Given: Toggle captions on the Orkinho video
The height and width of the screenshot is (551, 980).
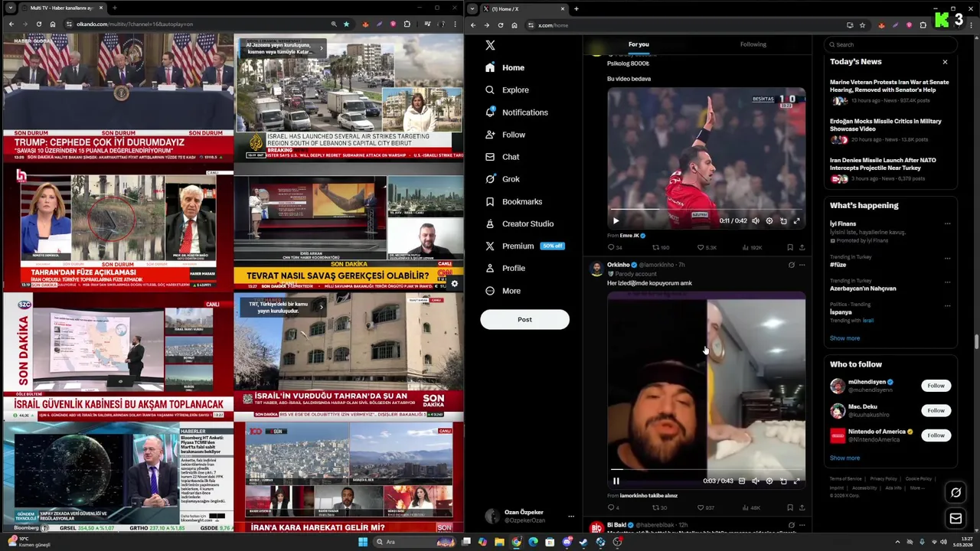Looking at the screenshot, I should (741, 481).
